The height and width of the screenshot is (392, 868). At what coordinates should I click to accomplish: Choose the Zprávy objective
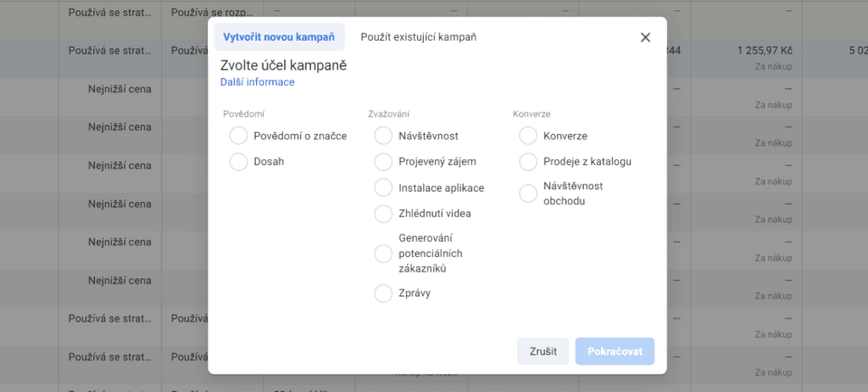383,293
